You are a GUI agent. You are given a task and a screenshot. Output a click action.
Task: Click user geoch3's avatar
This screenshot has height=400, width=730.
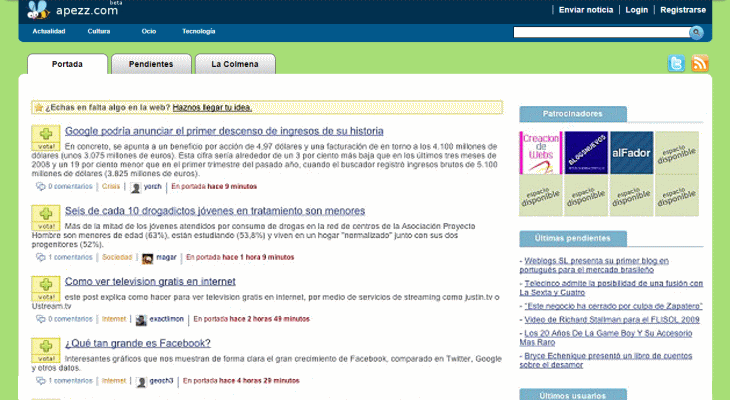pos(141,382)
